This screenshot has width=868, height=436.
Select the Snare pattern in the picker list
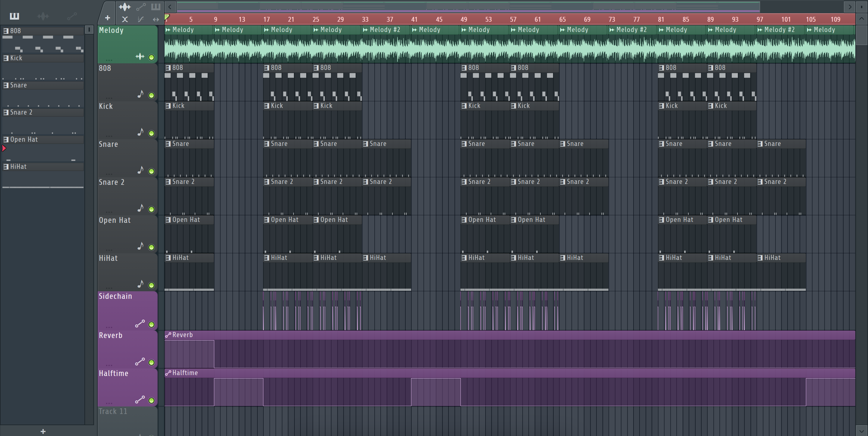(43, 85)
